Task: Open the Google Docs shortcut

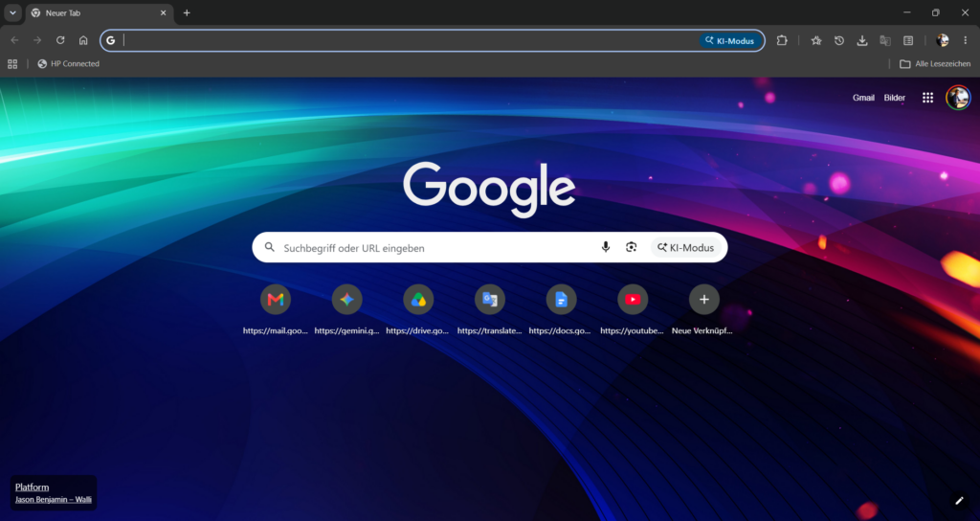Action: (561, 300)
